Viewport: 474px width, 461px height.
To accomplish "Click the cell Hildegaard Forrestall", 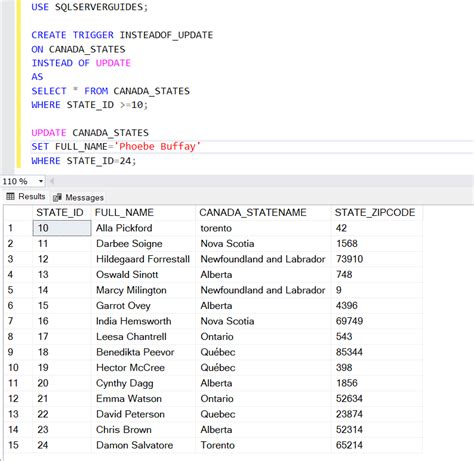I will [x=143, y=259].
